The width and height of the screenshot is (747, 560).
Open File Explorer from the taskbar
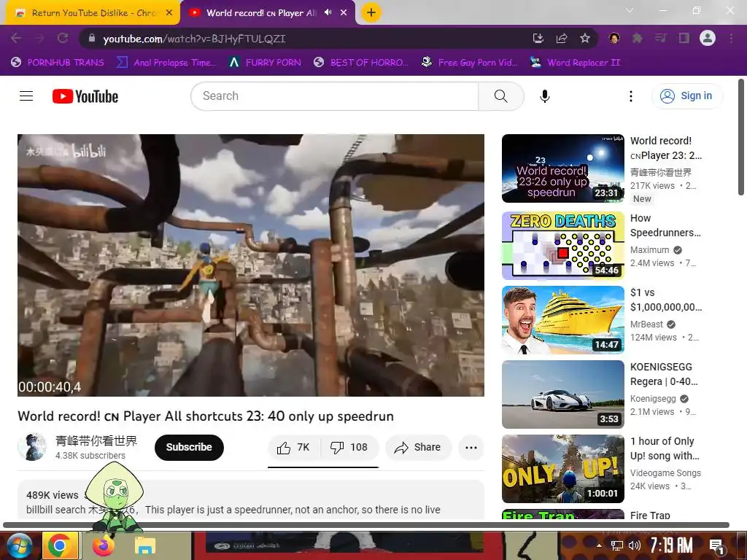point(145,545)
